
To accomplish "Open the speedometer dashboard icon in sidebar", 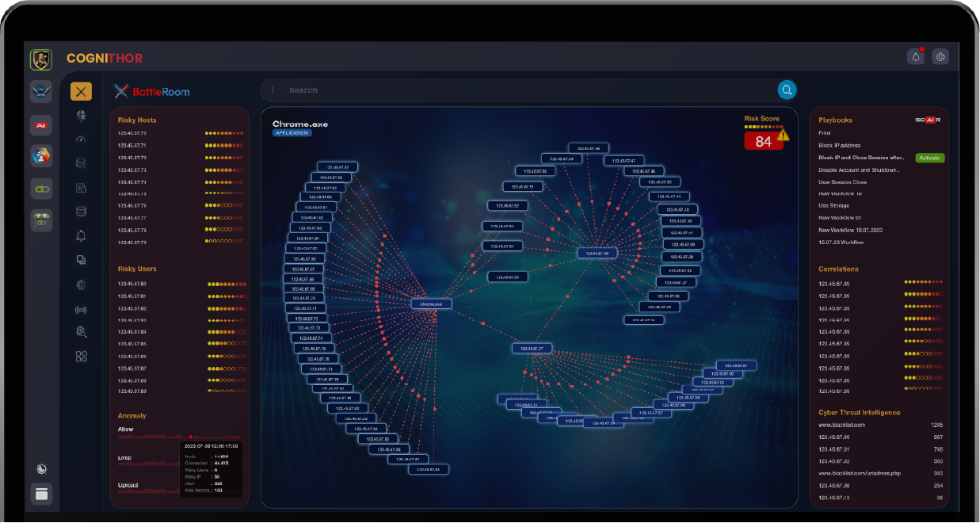I will click(x=81, y=139).
